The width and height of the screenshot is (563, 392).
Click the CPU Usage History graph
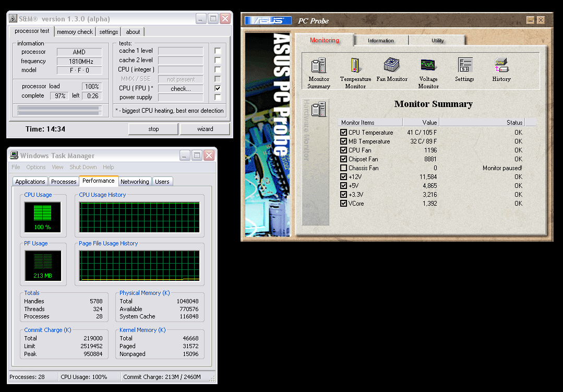[139, 217]
